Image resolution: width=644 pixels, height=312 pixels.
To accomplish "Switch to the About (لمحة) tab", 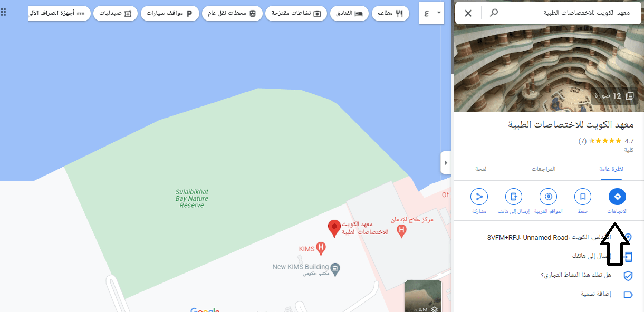I will pyautogui.click(x=480, y=169).
